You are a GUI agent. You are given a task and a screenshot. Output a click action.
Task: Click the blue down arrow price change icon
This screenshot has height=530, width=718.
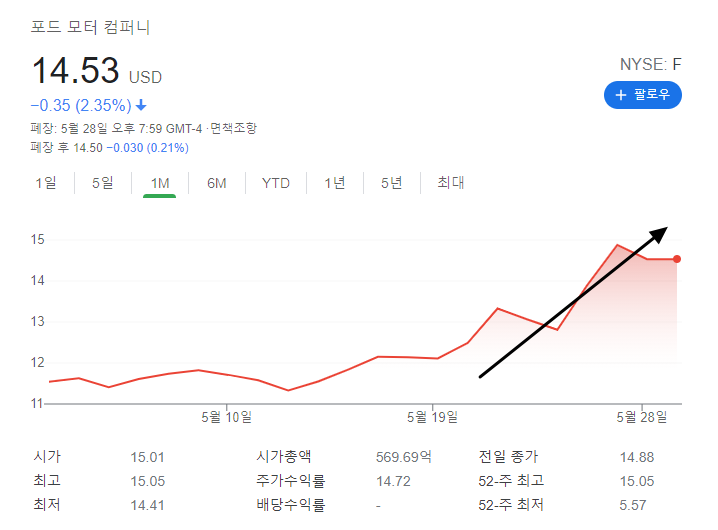coord(141,105)
